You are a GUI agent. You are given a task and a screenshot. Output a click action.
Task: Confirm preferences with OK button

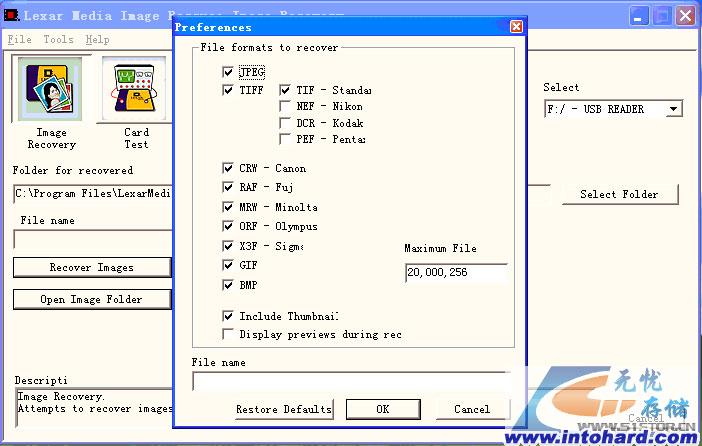coord(383,409)
